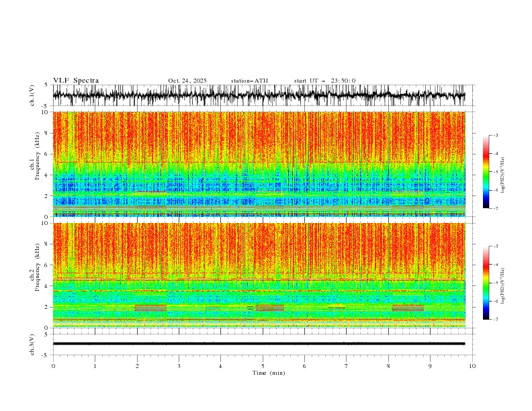Screen dimensions: 532x411
Task: Click the gray band near 5 min in ch.2 spectrogram
Action: (x=270, y=308)
